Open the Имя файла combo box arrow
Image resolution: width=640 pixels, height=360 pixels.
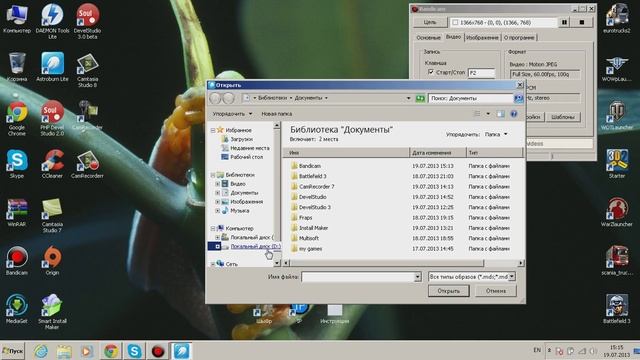(417, 277)
